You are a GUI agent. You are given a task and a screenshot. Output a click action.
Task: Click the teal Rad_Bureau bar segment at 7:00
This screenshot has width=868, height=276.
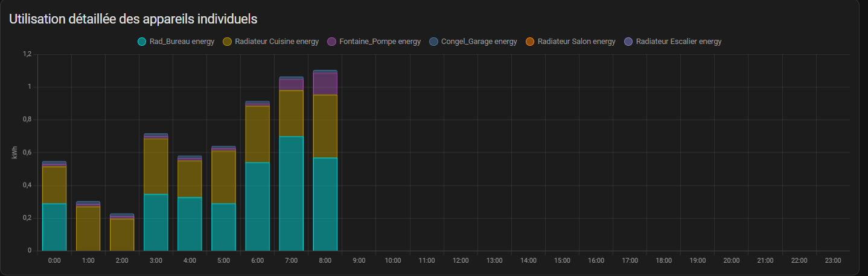[x=291, y=193]
